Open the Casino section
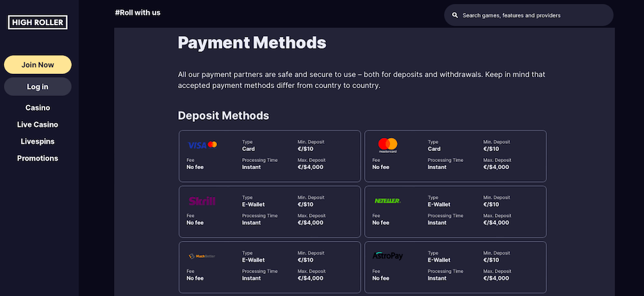 pyautogui.click(x=38, y=108)
